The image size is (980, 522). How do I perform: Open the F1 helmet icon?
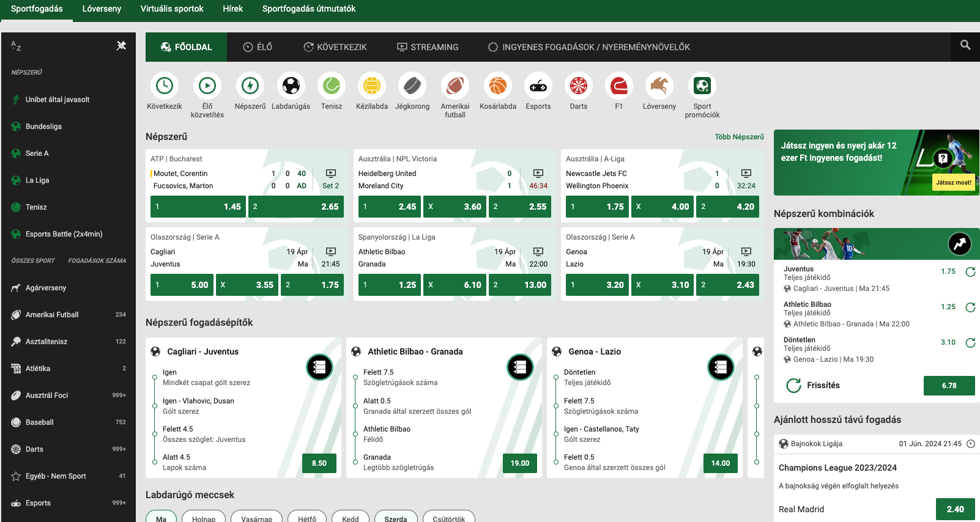(x=619, y=86)
